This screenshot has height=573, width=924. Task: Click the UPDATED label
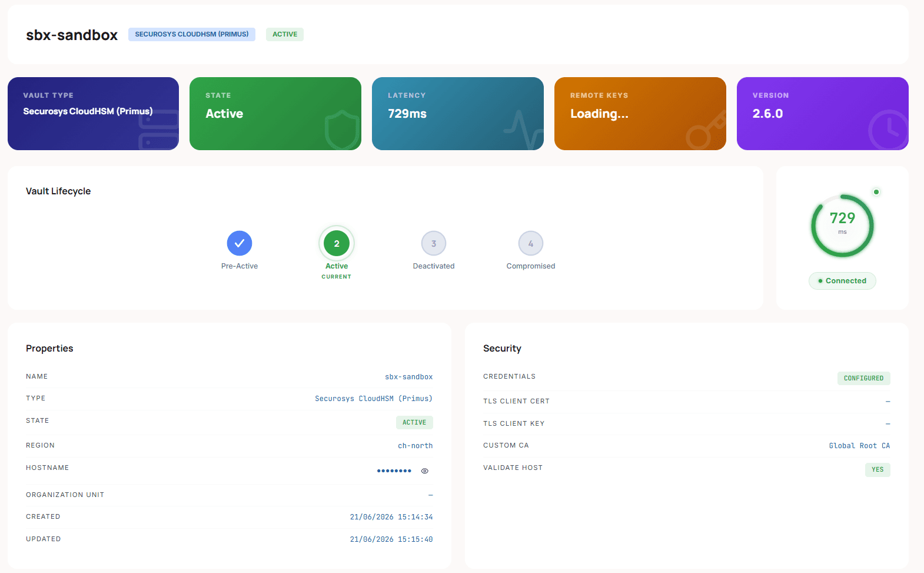44,539
